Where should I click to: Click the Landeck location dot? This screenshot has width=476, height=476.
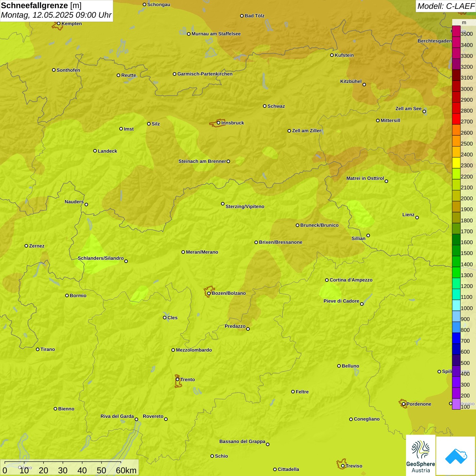click(x=95, y=151)
